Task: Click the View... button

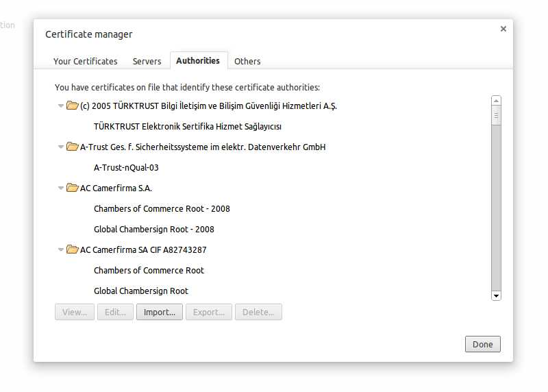Action: 75,312
